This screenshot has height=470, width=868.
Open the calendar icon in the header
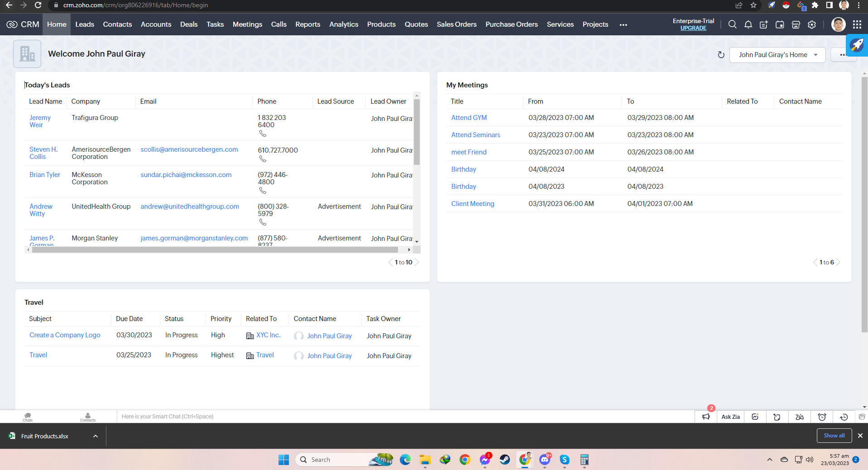pyautogui.click(x=780, y=24)
